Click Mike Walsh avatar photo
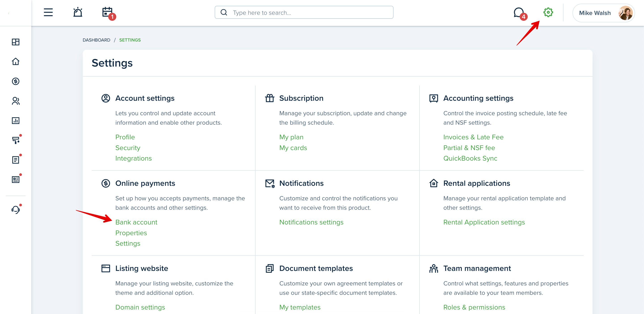Image resolution: width=644 pixels, height=314 pixels. click(x=625, y=13)
